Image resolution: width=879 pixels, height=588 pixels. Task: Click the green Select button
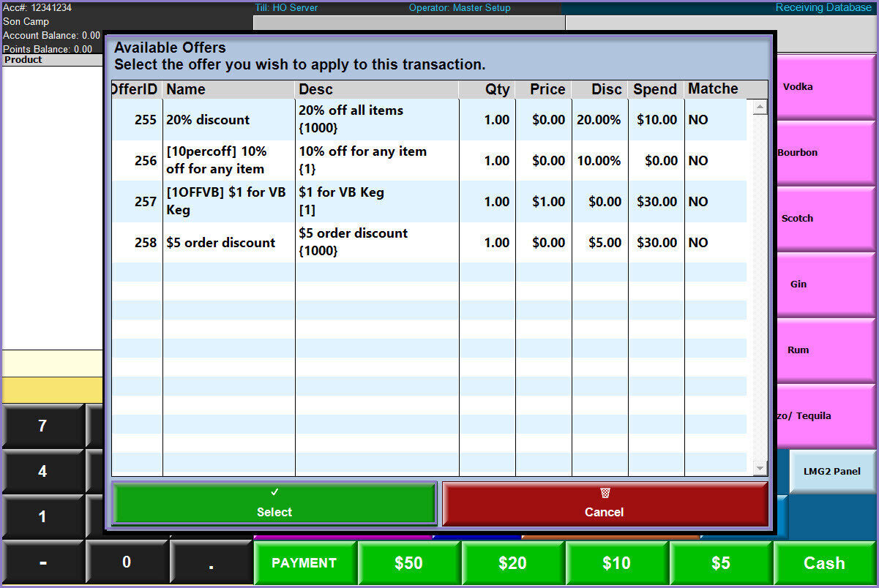(274, 503)
